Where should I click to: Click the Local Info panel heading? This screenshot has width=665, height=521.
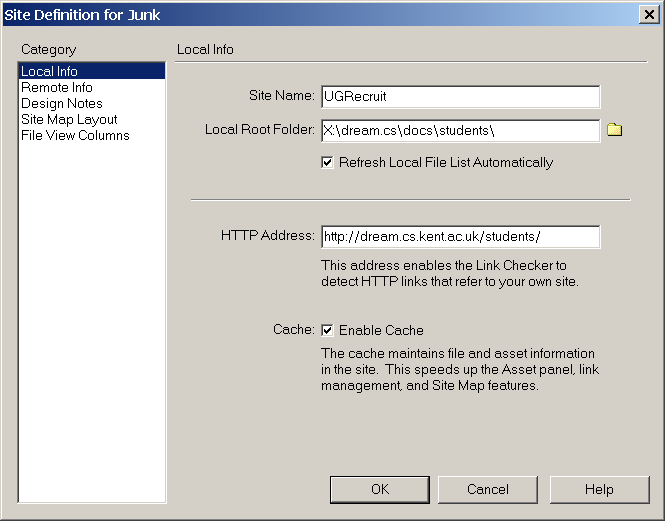pos(205,50)
